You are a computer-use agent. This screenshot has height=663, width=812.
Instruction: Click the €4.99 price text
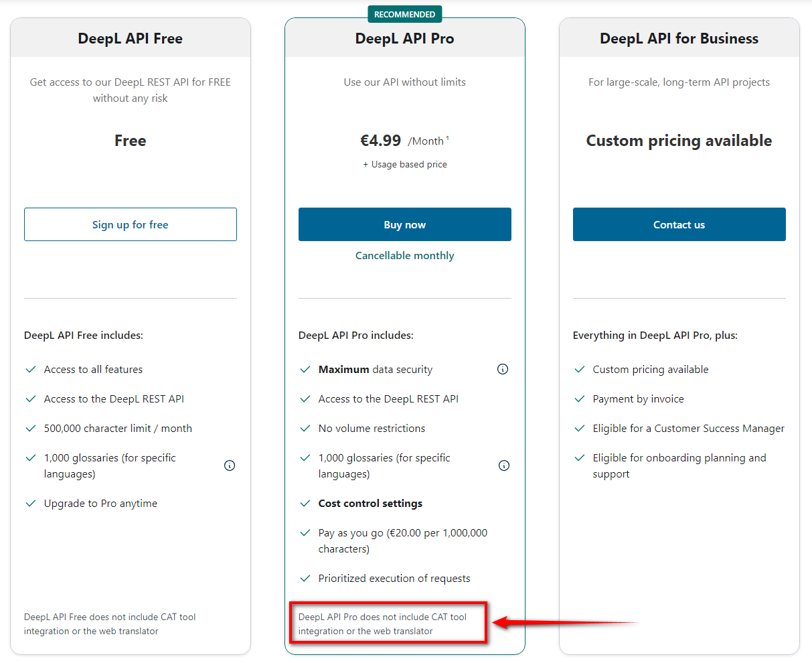pos(381,141)
